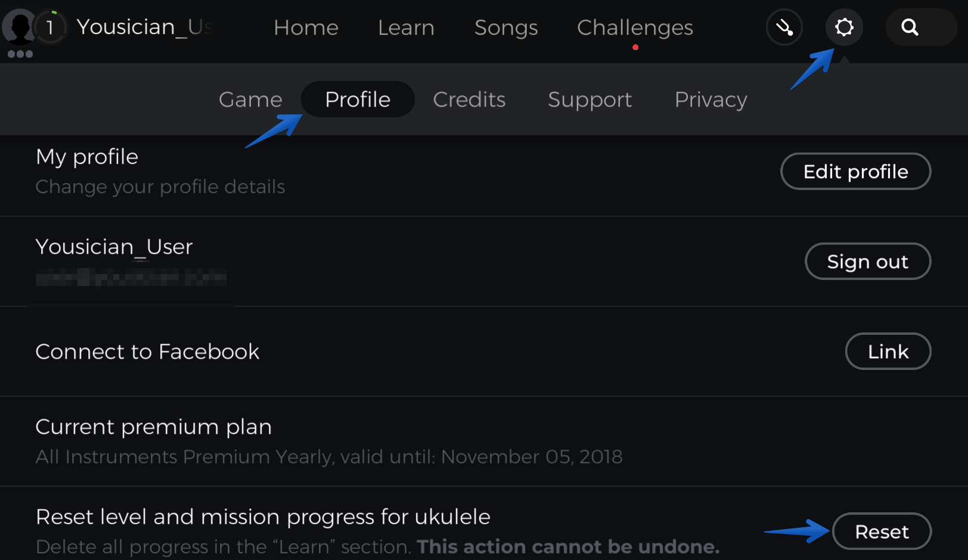Image resolution: width=968 pixels, height=560 pixels.
Task: Open the Privacy tab
Action: tap(711, 99)
